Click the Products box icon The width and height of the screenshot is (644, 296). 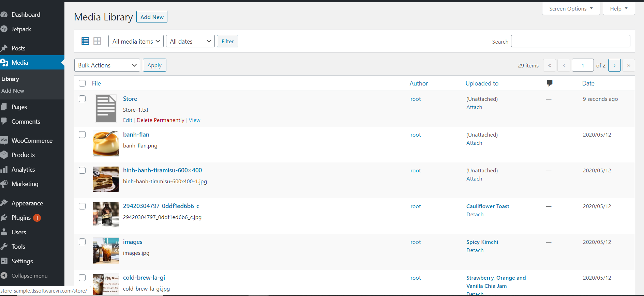pos(4,155)
